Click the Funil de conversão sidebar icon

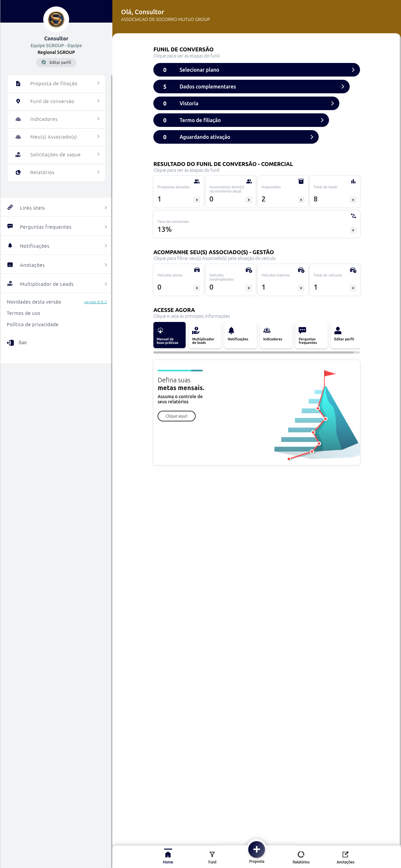click(x=18, y=101)
